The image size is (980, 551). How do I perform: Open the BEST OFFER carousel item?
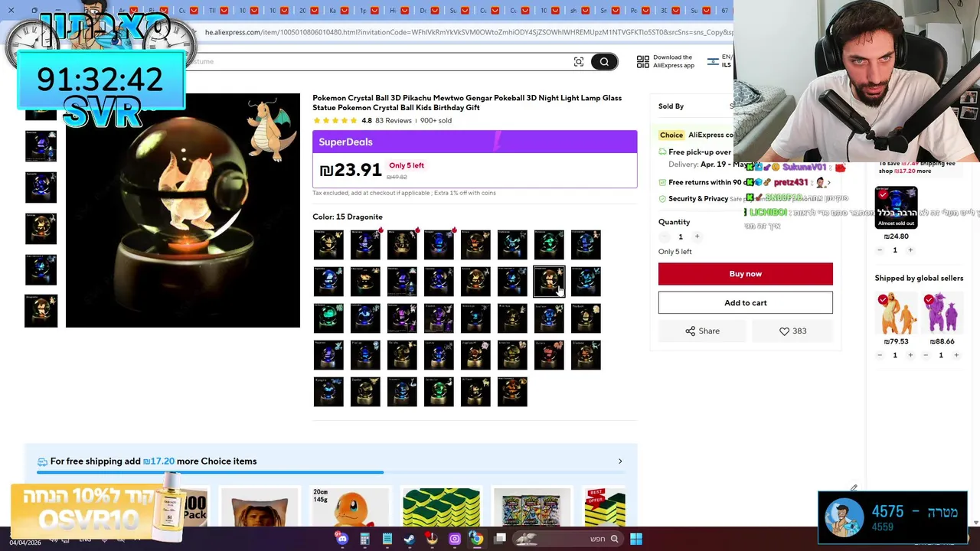pyautogui.click(x=605, y=507)
